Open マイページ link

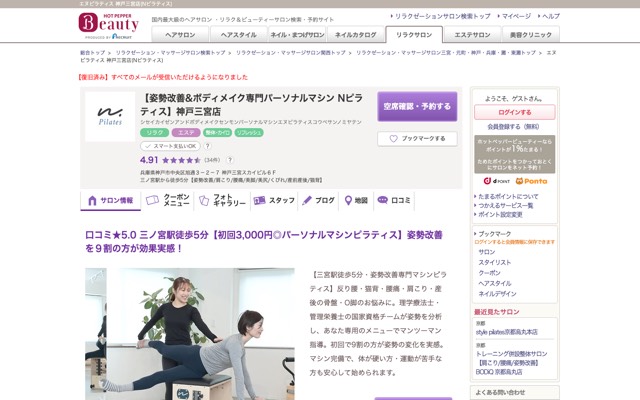point(516,16)
